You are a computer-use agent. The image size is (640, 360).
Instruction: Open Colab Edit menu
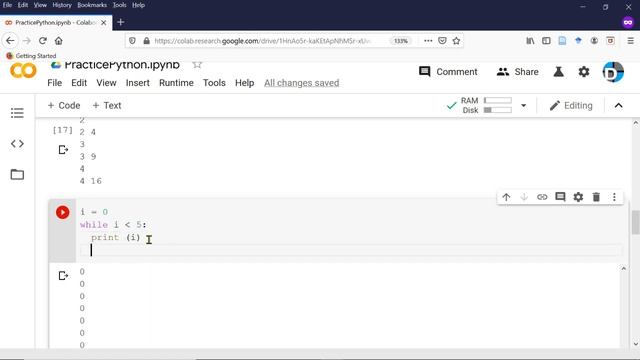pos(79,83)
